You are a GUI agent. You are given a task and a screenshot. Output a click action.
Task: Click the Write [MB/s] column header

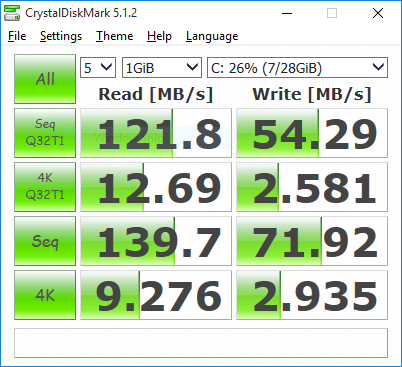click(x=312, y=94)
